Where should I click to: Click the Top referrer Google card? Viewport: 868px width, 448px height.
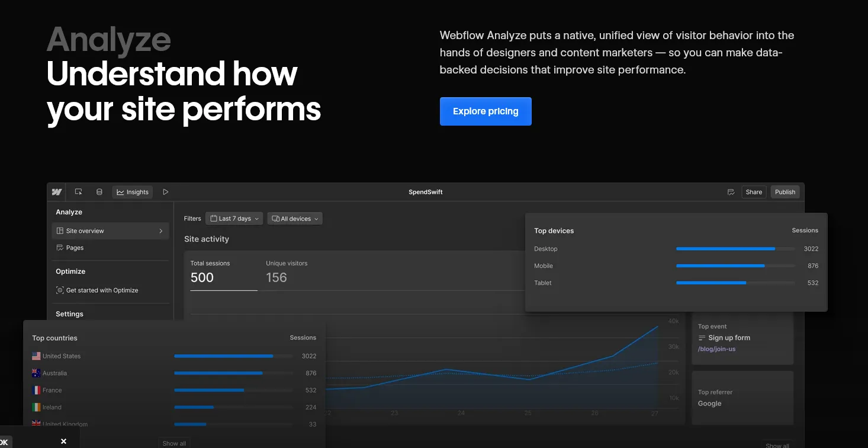coord(742,398)
